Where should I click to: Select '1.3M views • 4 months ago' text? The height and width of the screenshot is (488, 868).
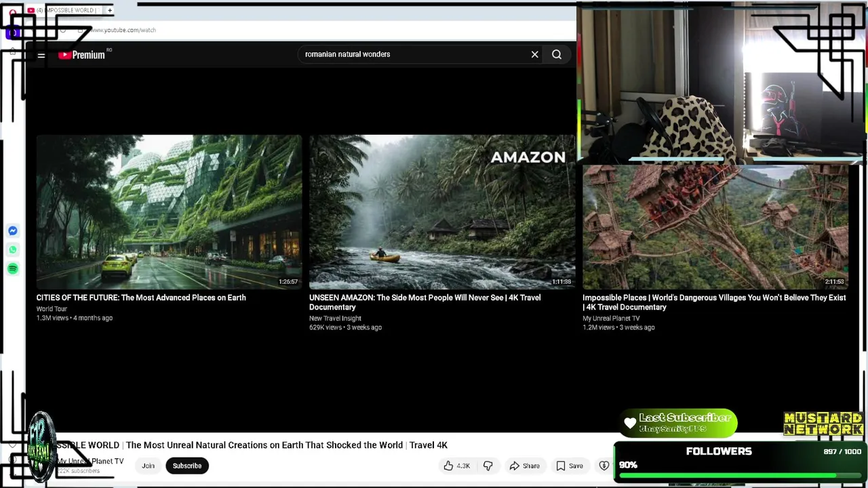click(75, 318)
